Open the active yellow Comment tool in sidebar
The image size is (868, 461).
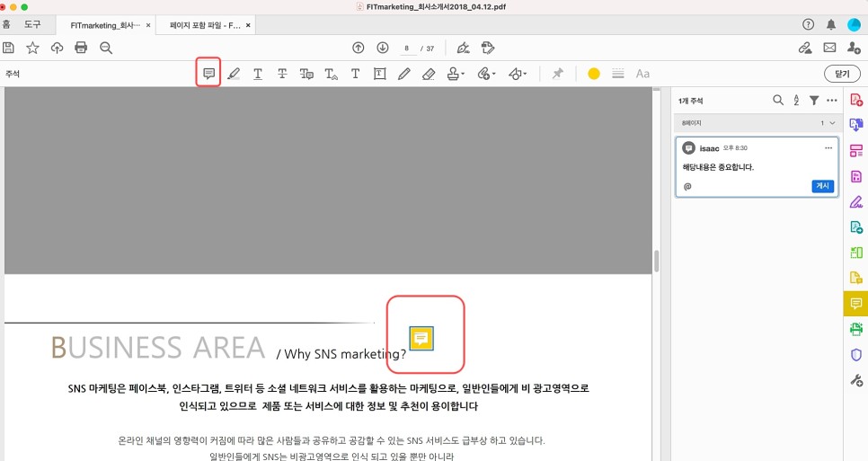pyautogui.click(x=855, y=303)
